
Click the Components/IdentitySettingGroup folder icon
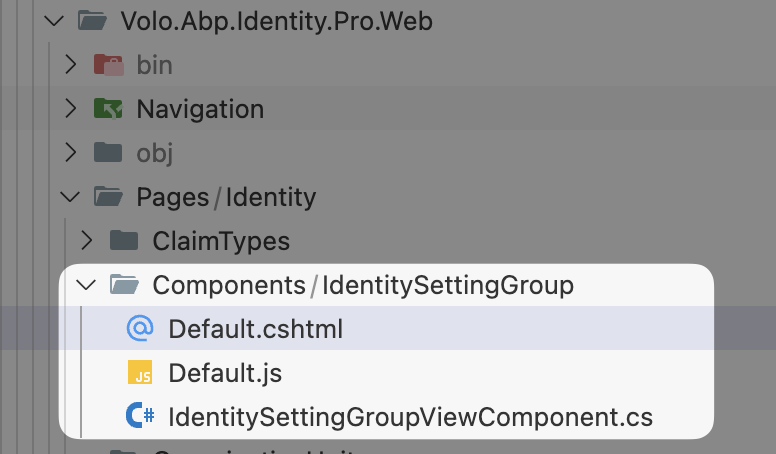coord(124,285)
